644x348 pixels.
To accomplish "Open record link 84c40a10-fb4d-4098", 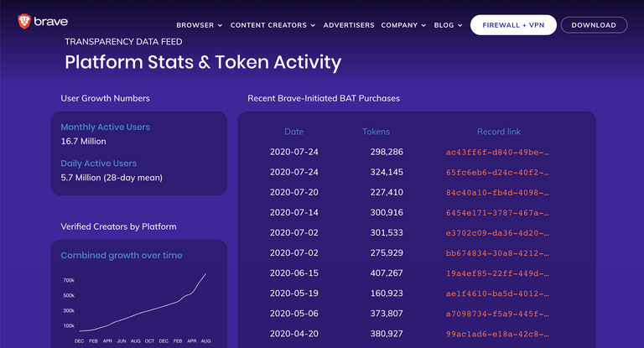I will tap(497, 193).
